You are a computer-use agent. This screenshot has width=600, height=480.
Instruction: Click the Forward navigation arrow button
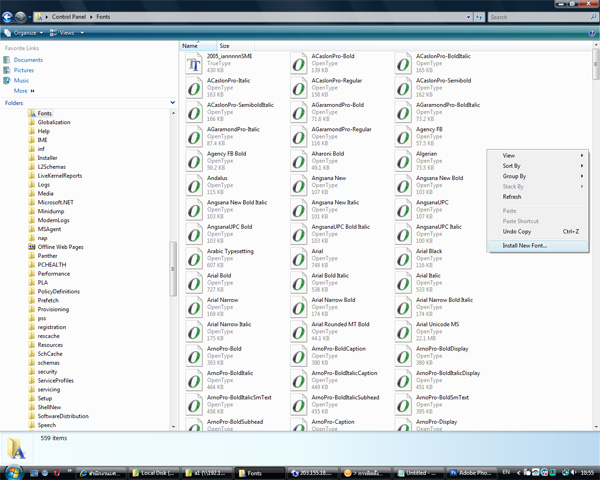point(20,17)
